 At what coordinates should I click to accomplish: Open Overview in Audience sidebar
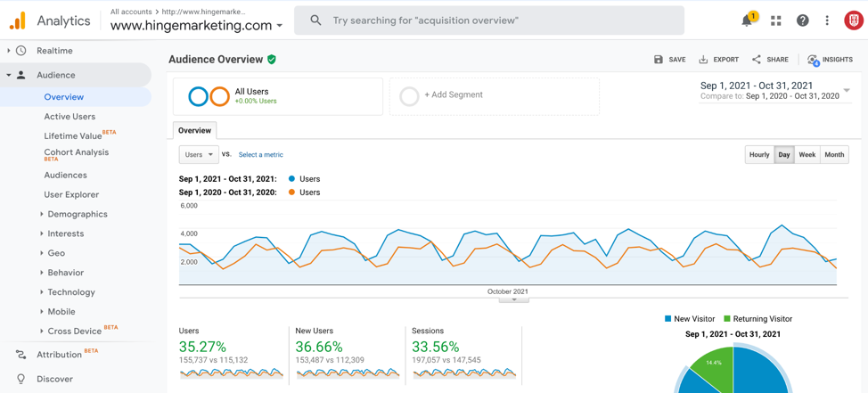(64, 97)
